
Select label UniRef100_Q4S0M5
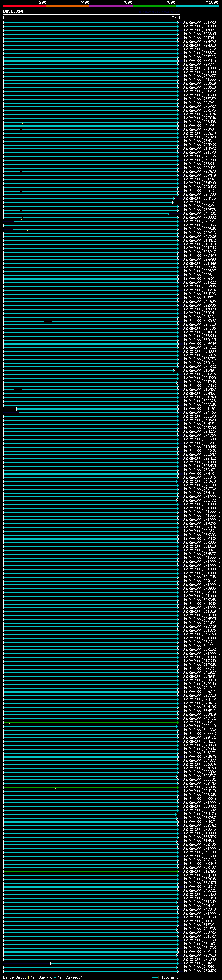pyautogui.click(x=199, y=787)
